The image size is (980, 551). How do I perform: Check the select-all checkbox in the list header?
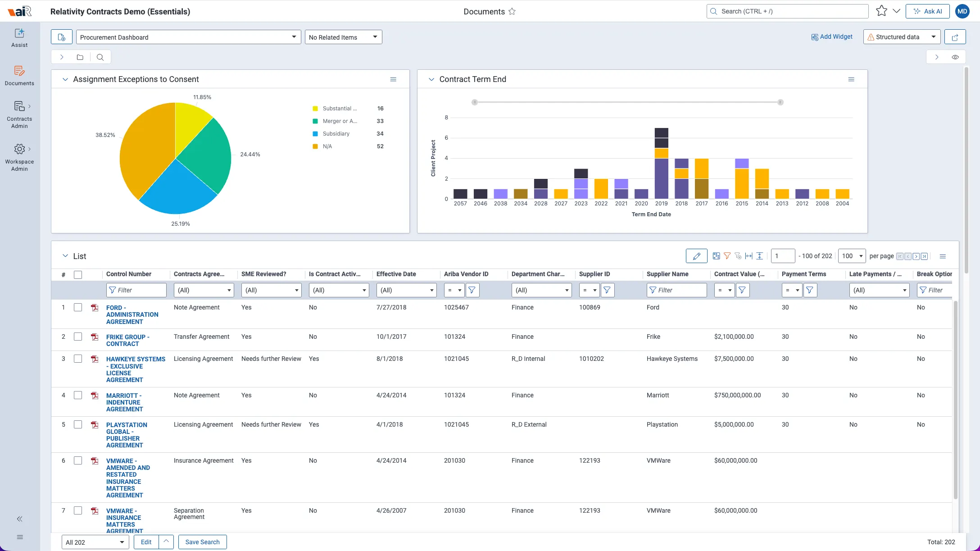click(x=78, y=274)
